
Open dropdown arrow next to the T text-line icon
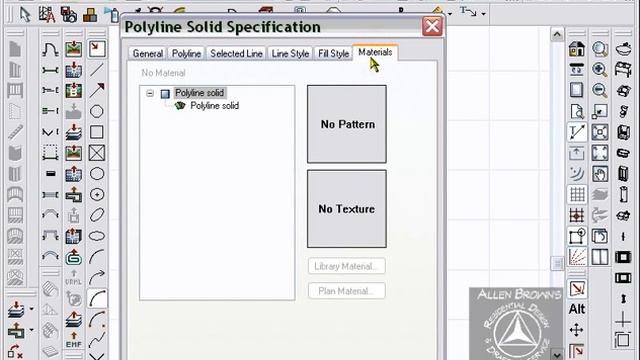tap(483, 14)
